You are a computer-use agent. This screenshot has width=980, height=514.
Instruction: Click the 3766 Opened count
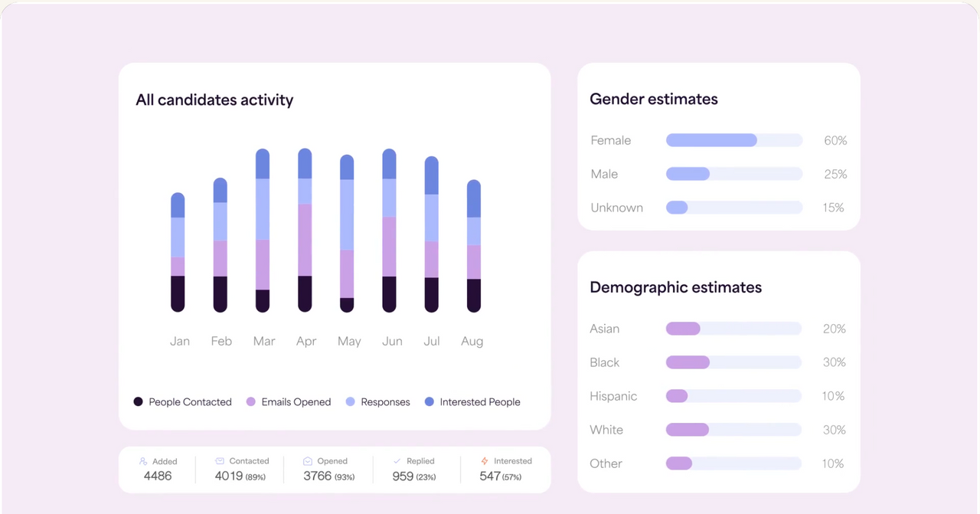point(317,476)
